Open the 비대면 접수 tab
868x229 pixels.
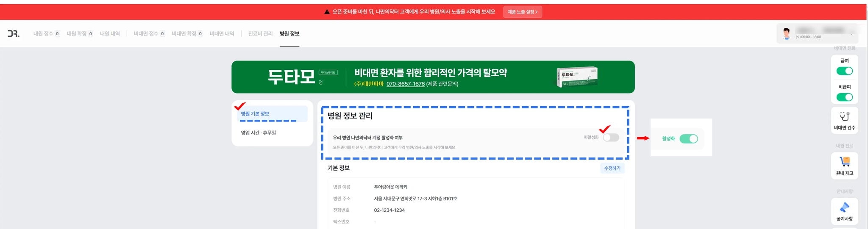pos(149,33)
